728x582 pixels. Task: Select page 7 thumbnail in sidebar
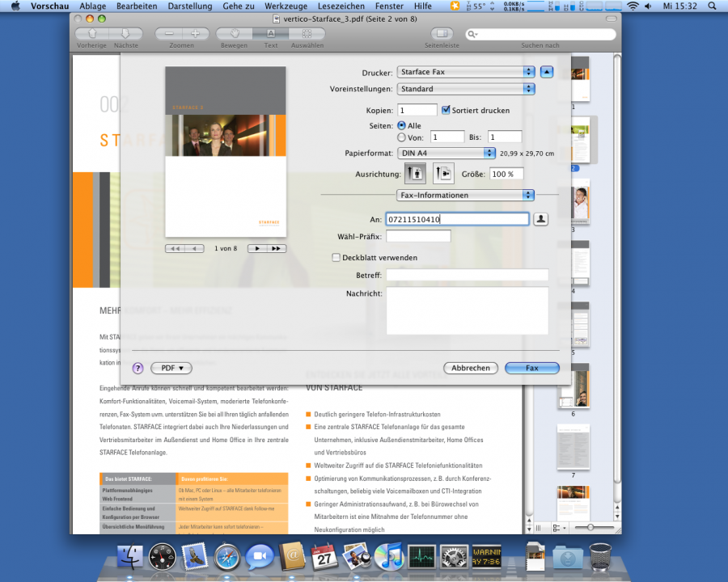pyautogui.click(x=574, y=447)
